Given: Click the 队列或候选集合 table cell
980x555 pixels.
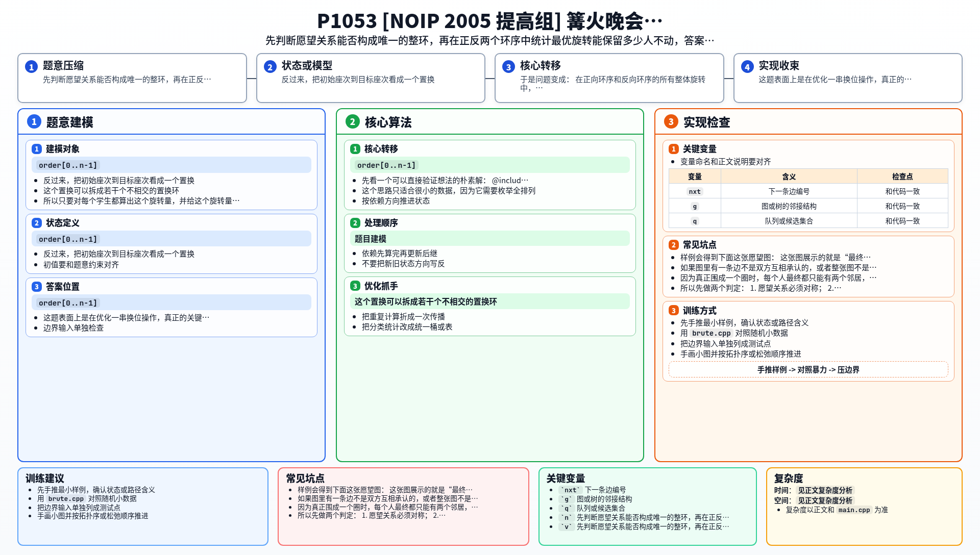Looking at the screenshot, I should pos(789,221).
